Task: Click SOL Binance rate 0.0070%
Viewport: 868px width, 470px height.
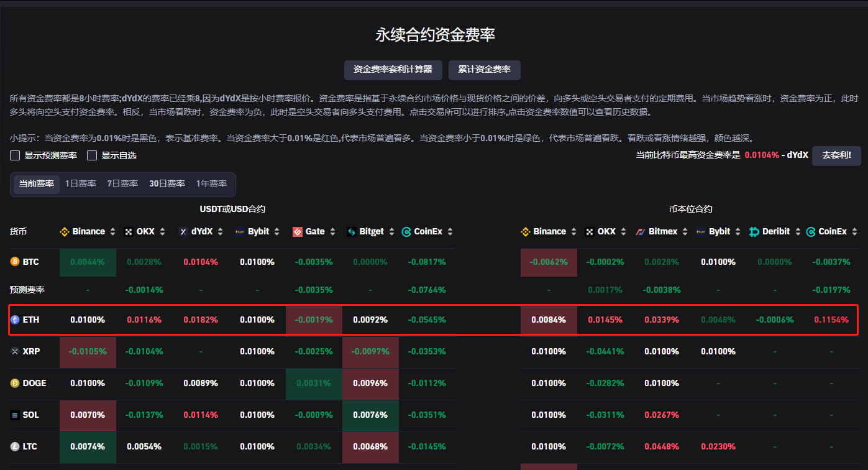Action: pos(88,415)
